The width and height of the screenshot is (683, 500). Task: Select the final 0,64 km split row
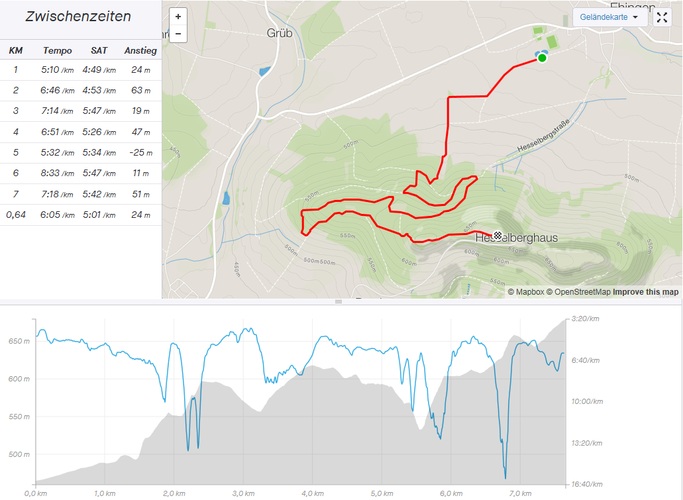[80, 214]
